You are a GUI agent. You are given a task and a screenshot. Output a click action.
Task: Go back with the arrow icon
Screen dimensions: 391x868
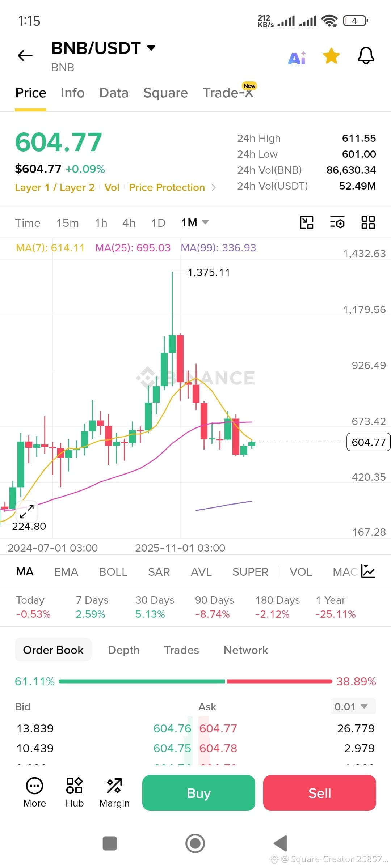tap(25, 56)
